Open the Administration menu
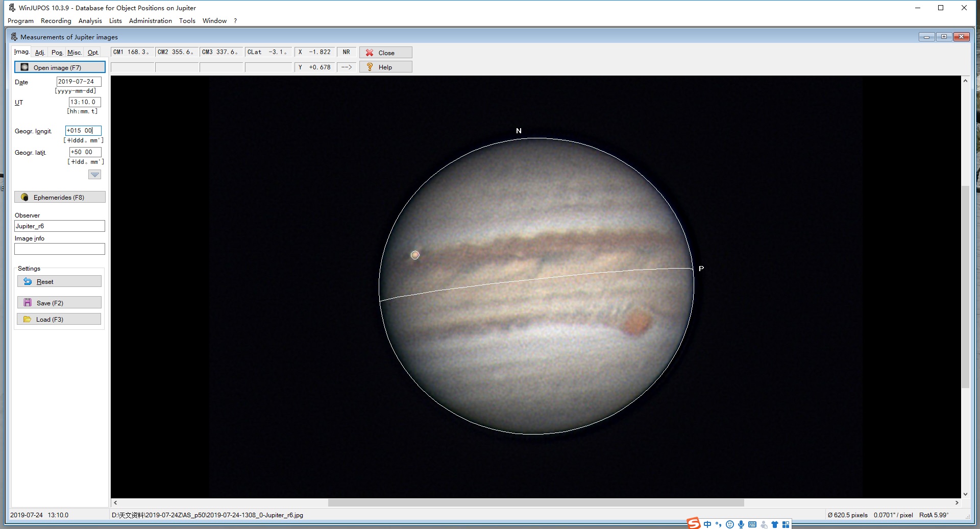This screenshot has width=980, height=529. click(x=150, y=21)
